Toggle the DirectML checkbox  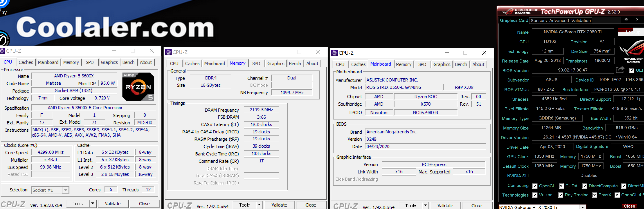624,186
